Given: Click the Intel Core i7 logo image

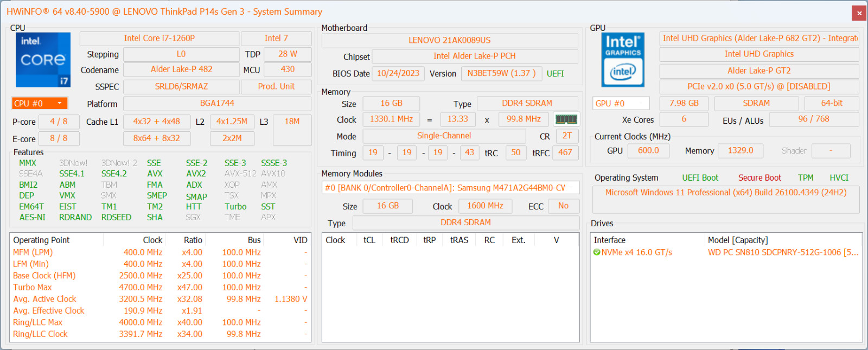Looking at the screenshot, I should click(x=43, y=60).
